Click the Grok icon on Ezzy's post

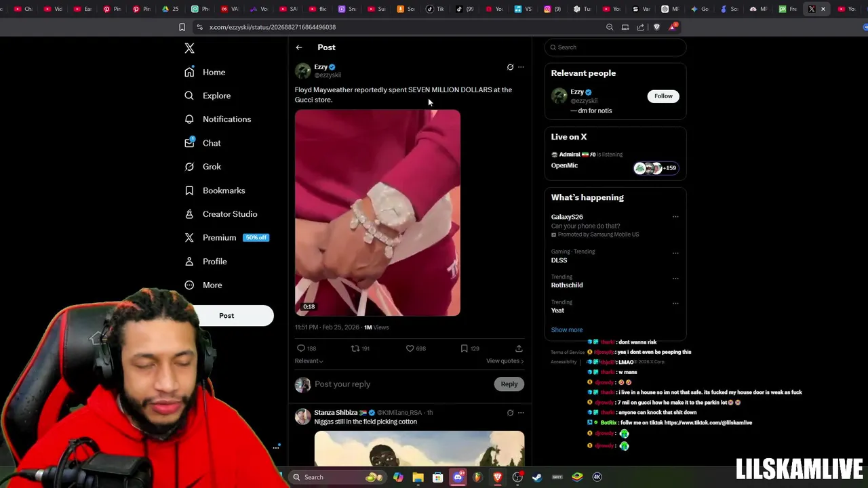(x=510, y=67)
